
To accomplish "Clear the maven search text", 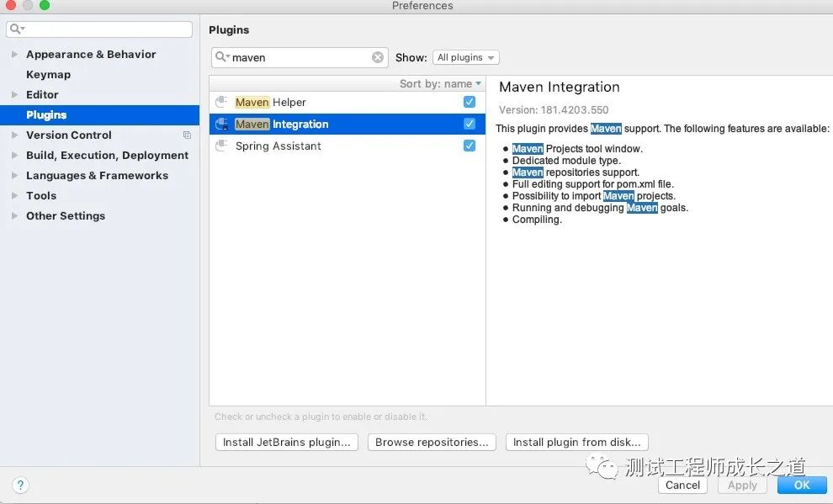I will [x=377, y=57].
